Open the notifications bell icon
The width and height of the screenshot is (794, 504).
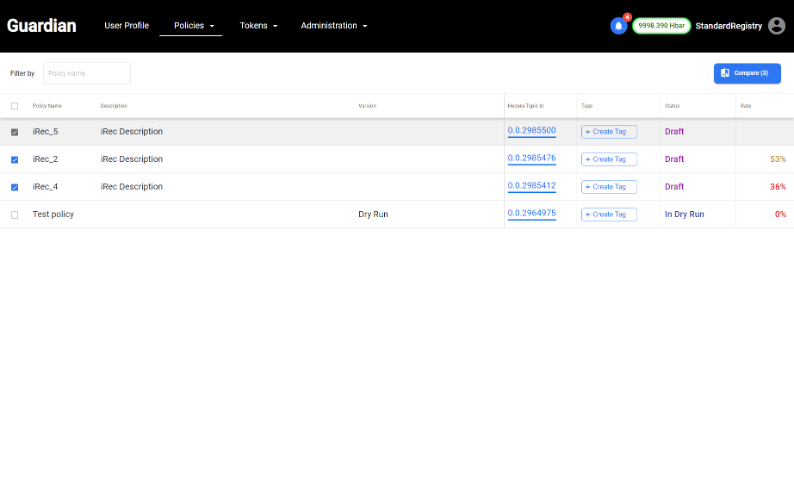[x=618, y=26]
